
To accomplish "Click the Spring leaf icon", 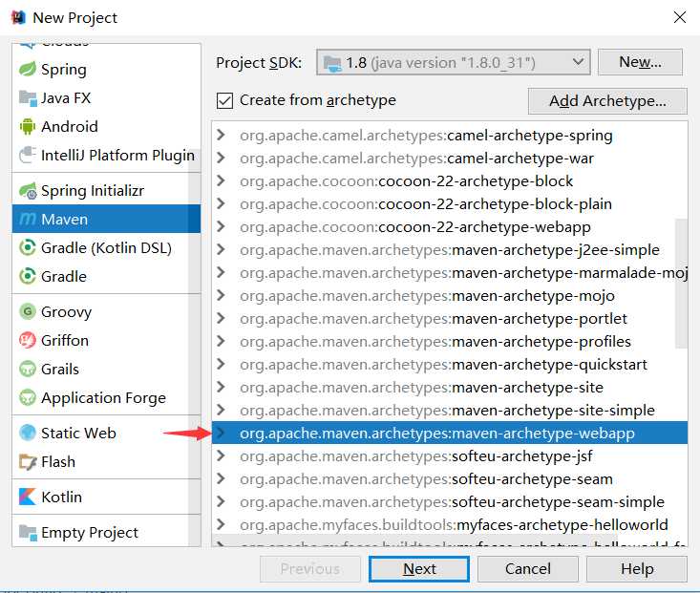I will coord(28,69).
